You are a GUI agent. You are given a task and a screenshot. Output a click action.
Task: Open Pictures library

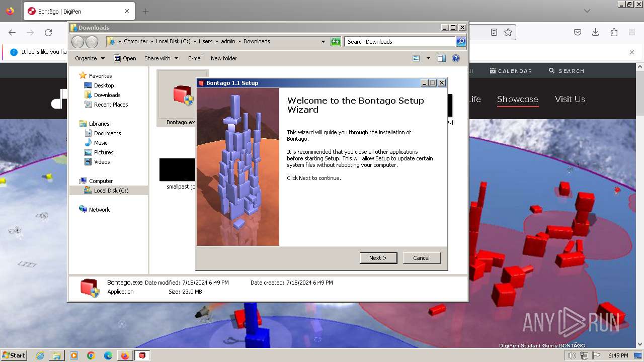(x=104, y=152)
